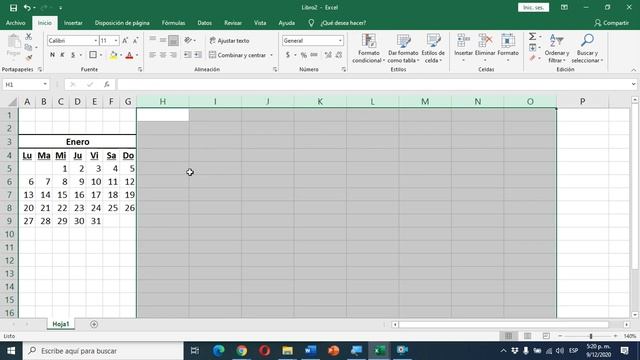Toggle italic formatting (K)
Image resolution: width=640 pixels, height=360 pixels.
point(62,55)
